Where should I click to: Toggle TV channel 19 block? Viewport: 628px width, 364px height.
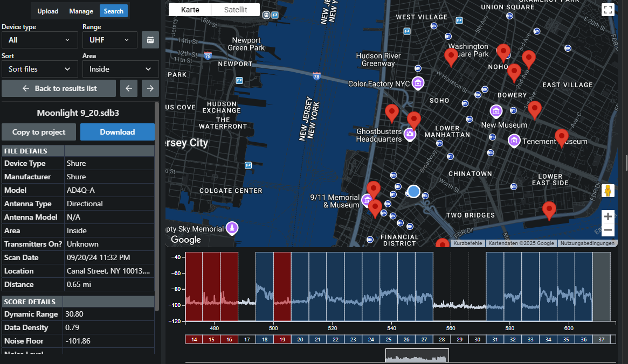coord(282,339)
